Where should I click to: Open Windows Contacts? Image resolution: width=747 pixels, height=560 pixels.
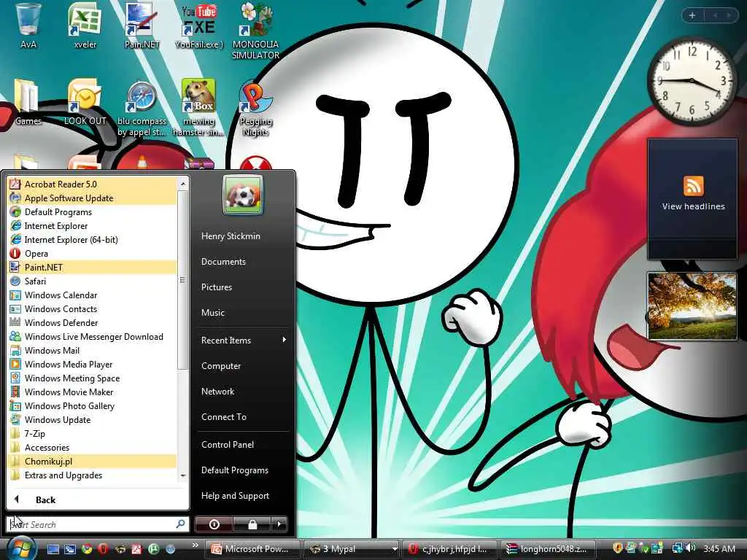(93, 308)
